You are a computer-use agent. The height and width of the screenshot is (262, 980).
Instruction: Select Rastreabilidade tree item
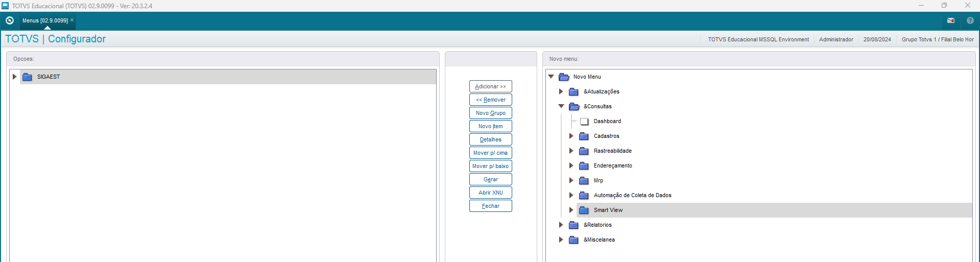(613, 151)
